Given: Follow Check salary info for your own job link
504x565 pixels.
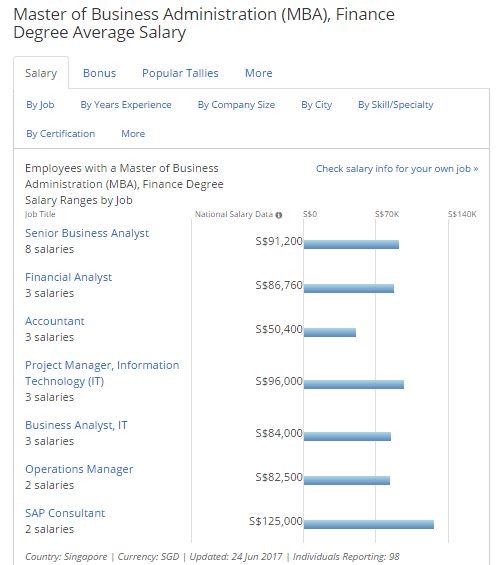Looking at the screenshot, I should coord(397,169).
